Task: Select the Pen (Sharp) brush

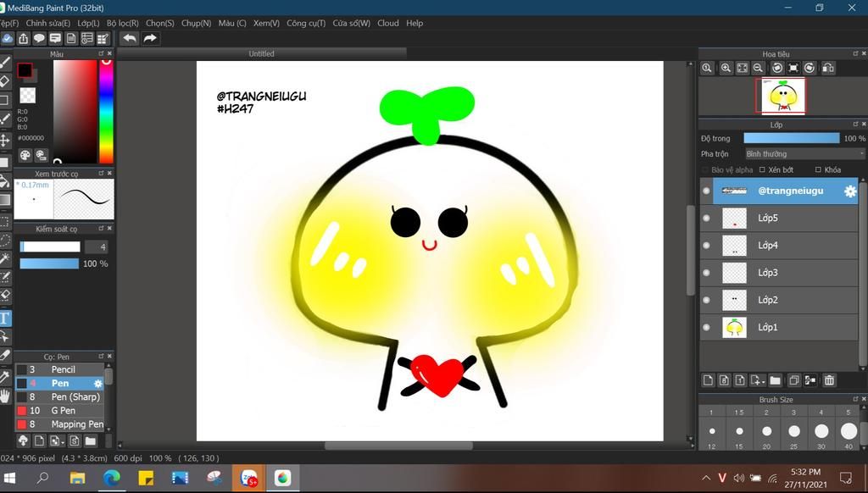Action: coord(59,397)
